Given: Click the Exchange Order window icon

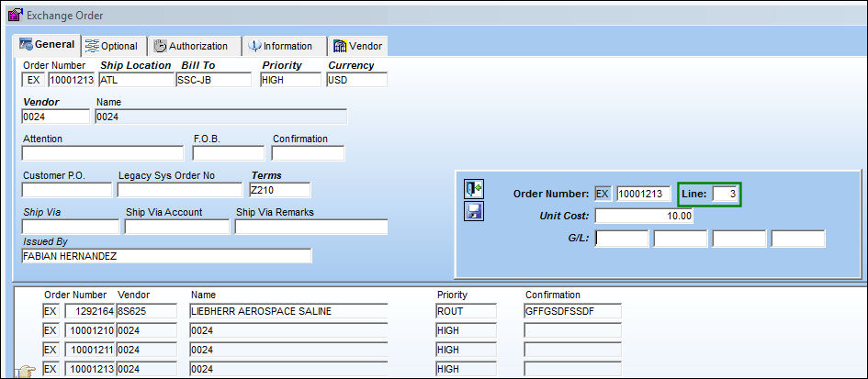Looking at the screenshot, I should (15, 15).
